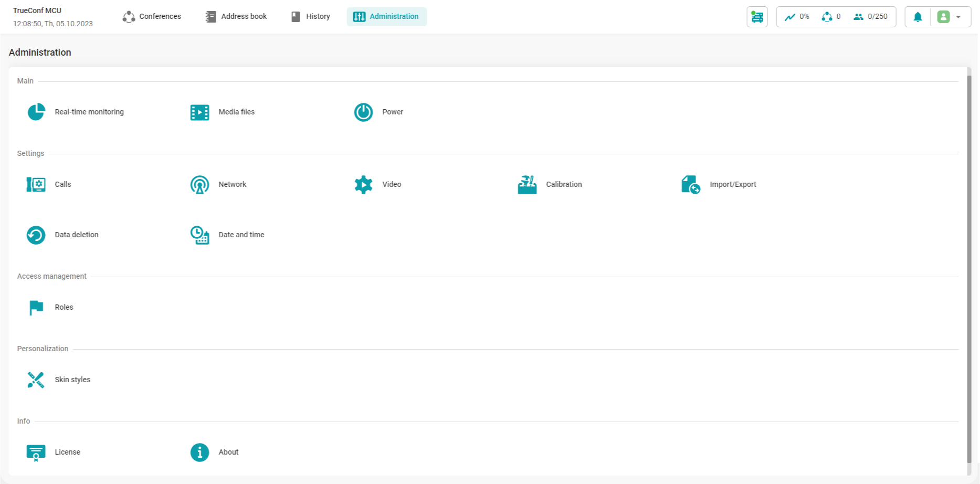
Task: Open the License link
Action: tap(67, 452)
